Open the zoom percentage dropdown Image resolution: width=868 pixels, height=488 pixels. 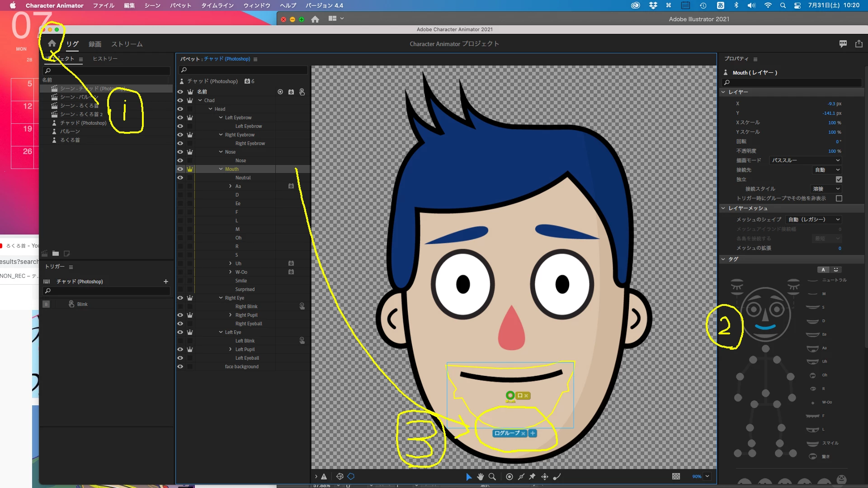[x=707, y=476]
